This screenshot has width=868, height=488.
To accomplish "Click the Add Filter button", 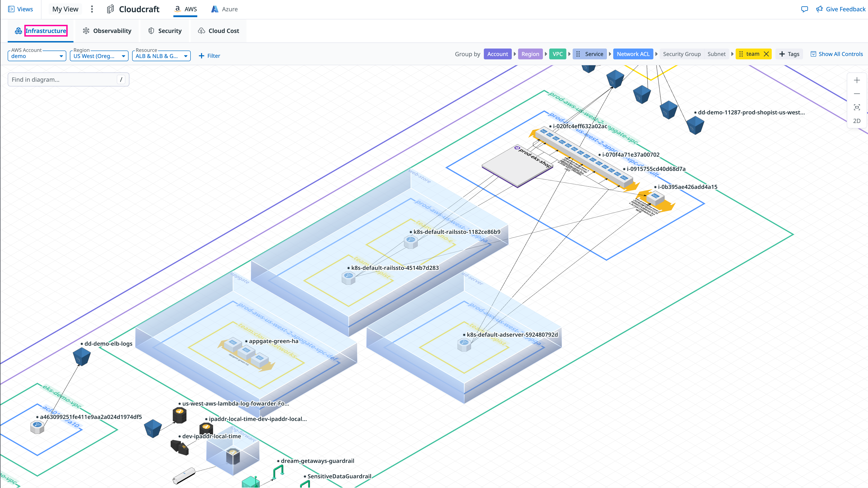I will point(209,56).
